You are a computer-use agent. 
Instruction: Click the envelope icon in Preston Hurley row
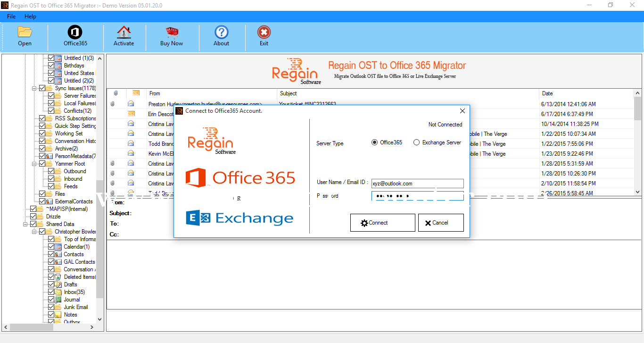pos(131,104)
